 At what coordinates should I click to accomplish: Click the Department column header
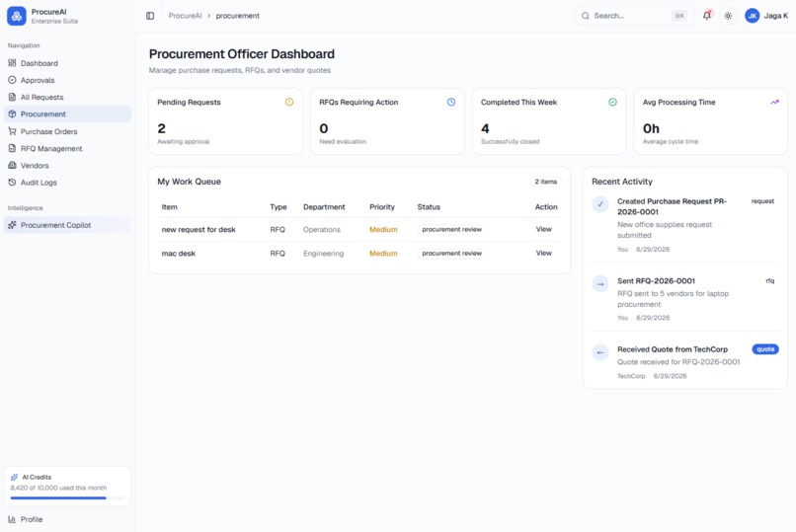pyautogui.click(x=324, y=207)
